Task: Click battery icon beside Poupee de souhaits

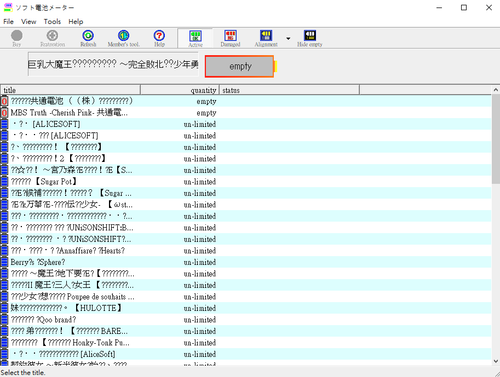Action: coord(4,297)
